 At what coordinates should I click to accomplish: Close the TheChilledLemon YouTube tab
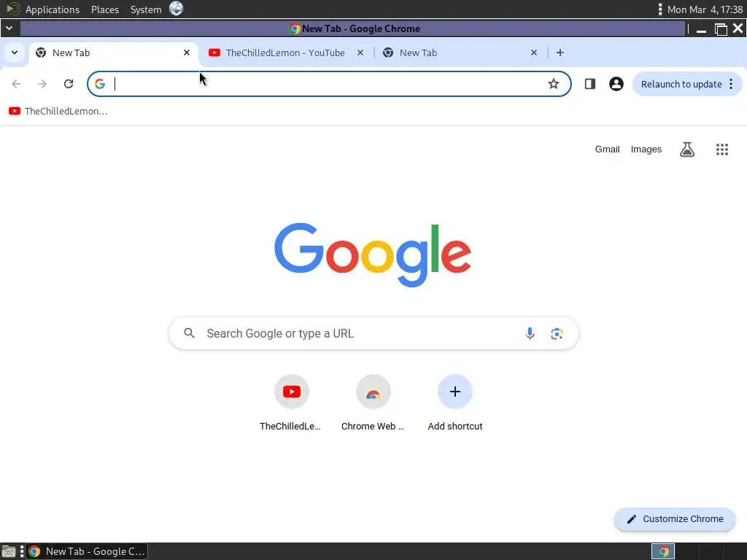coord(360,52)
